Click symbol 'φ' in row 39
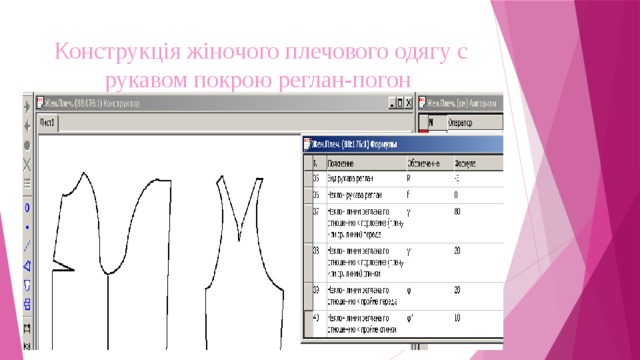This screenshot has width=640, height=360. (x=409, y=290)
